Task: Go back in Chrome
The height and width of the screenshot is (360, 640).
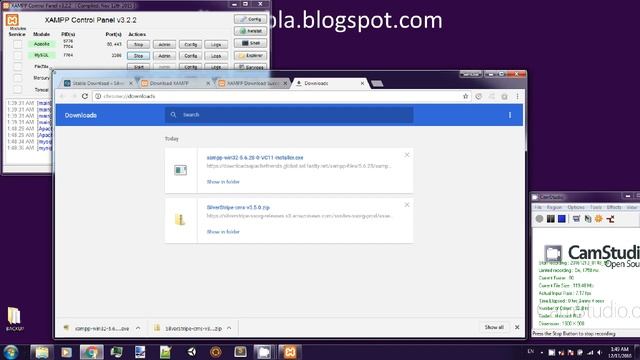Action: 62,96
